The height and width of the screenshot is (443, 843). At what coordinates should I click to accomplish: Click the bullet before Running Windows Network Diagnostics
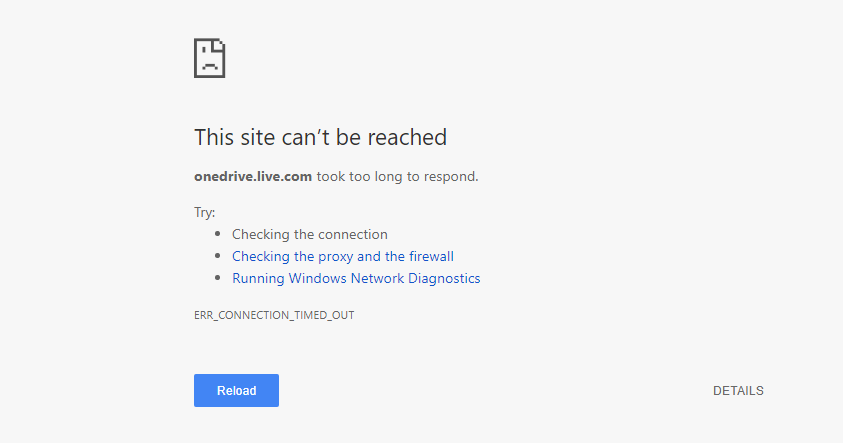click(x=218, y=278)
